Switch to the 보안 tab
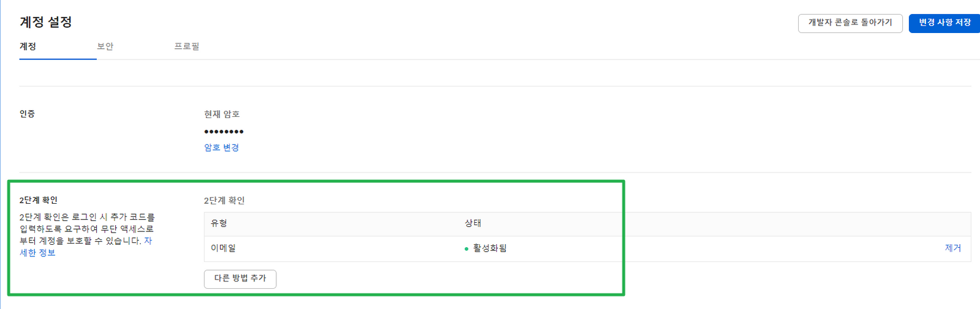This screenshot has height=309, width=980. click(x=105, y=47)
